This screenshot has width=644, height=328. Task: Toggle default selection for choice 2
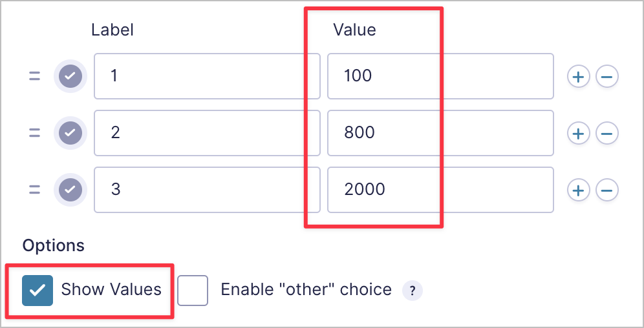[70, 134]
